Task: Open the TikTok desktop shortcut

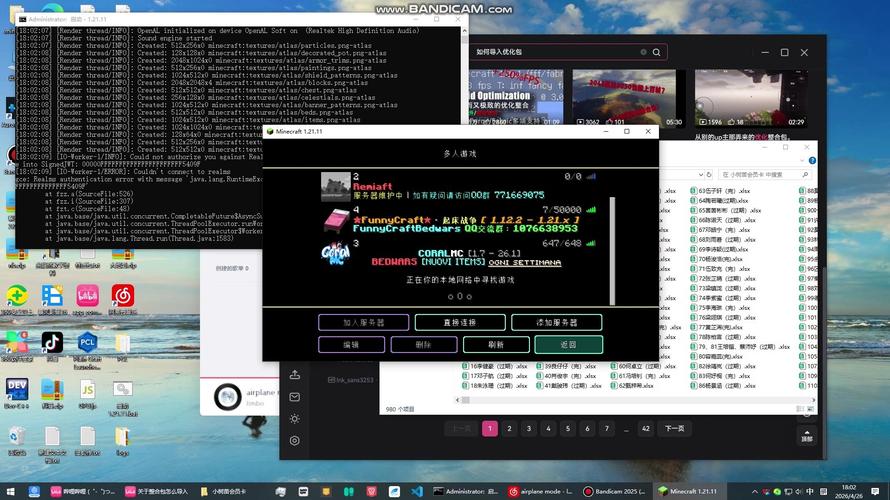Action: click(x=52, y=342)
